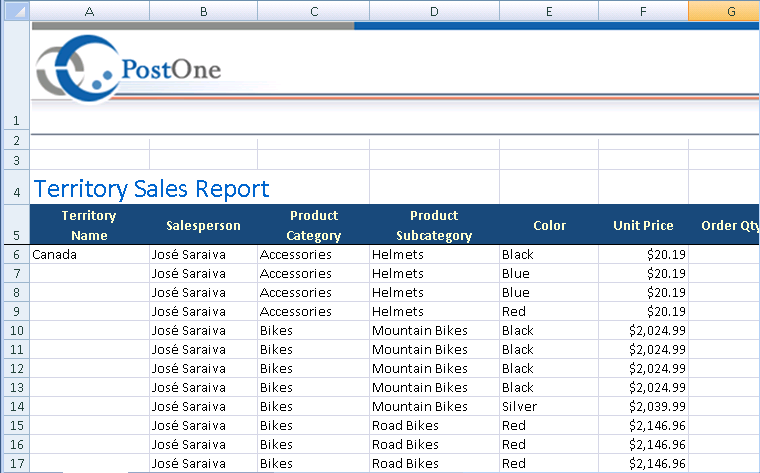The width and height of the screenshot is (760, 473).
Task: Click the Order Qty header cell
Action: [724, 225]
